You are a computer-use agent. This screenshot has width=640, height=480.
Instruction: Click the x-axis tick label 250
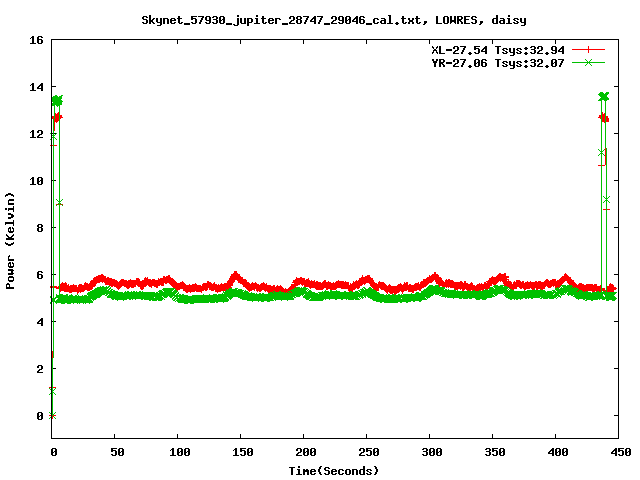click(369, 452)
